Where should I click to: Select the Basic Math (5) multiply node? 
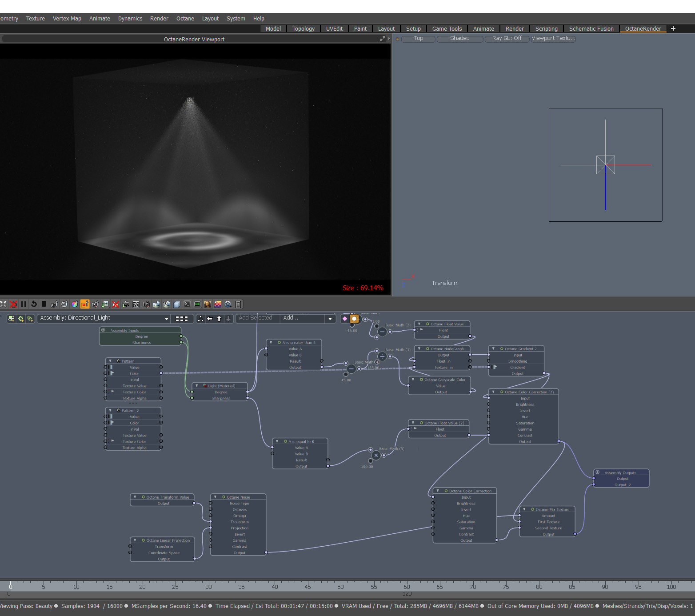376,455
